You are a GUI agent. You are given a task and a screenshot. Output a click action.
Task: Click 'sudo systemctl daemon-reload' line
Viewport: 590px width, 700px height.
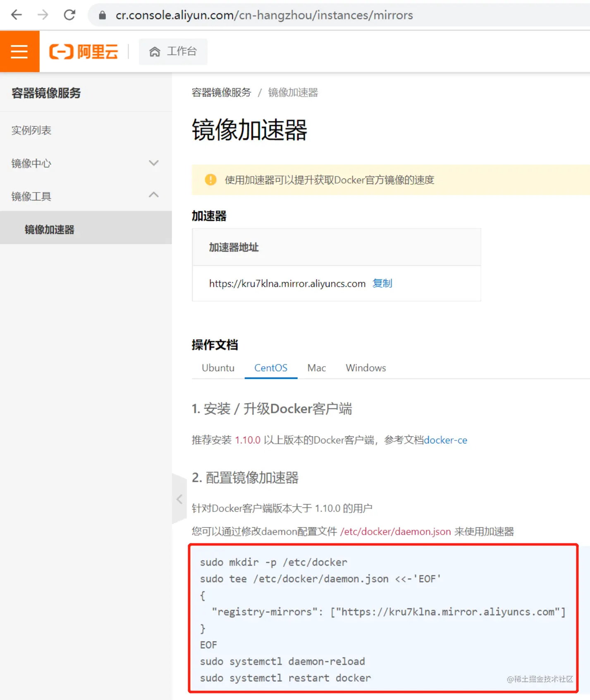pyautogui.click(x=282, y=662)
